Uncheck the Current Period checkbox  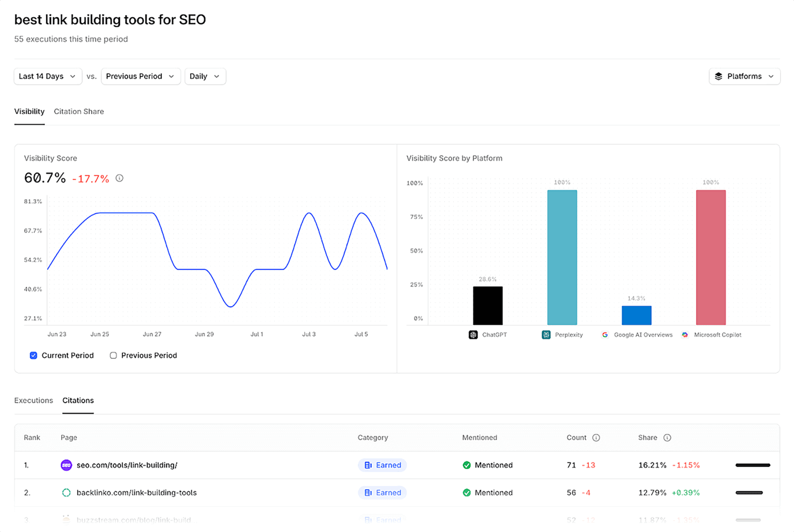(x=33, y=355)
